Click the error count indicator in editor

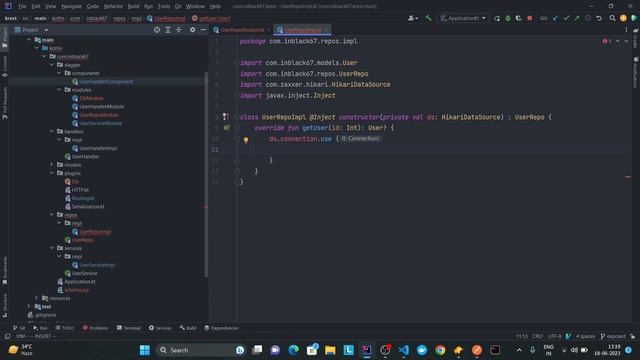tap(607, 41)
